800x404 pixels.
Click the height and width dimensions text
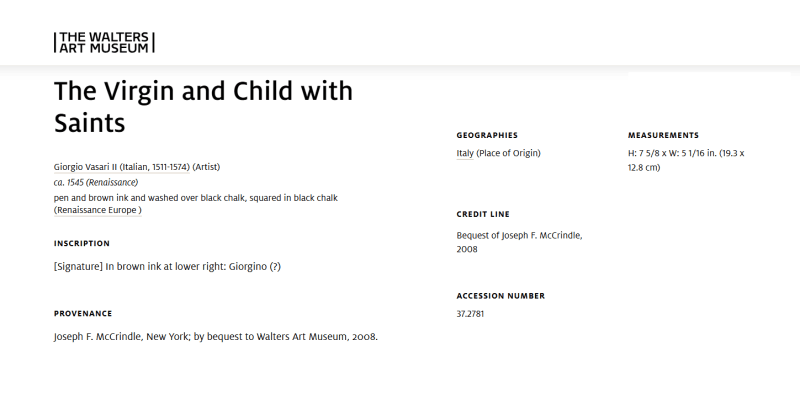693,160
